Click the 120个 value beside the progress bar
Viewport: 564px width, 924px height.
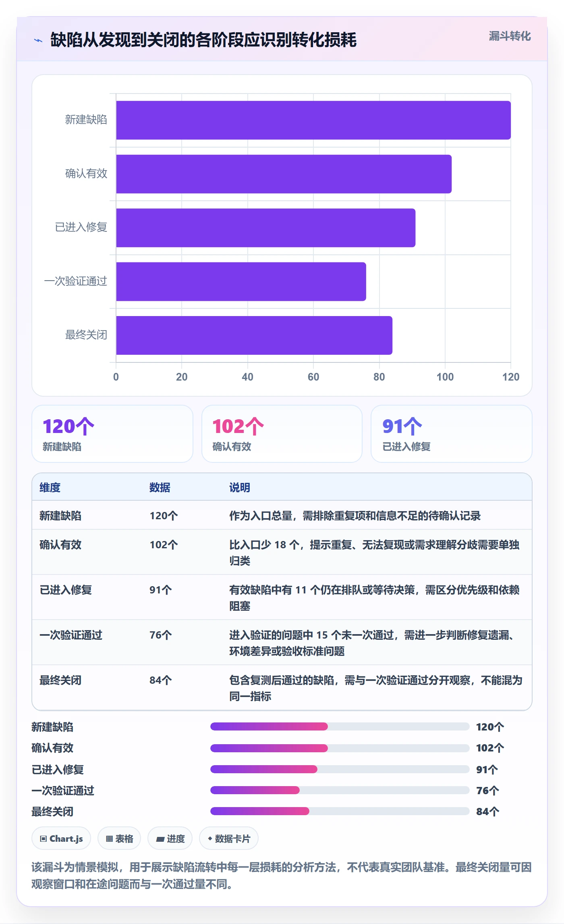[490, 727]
